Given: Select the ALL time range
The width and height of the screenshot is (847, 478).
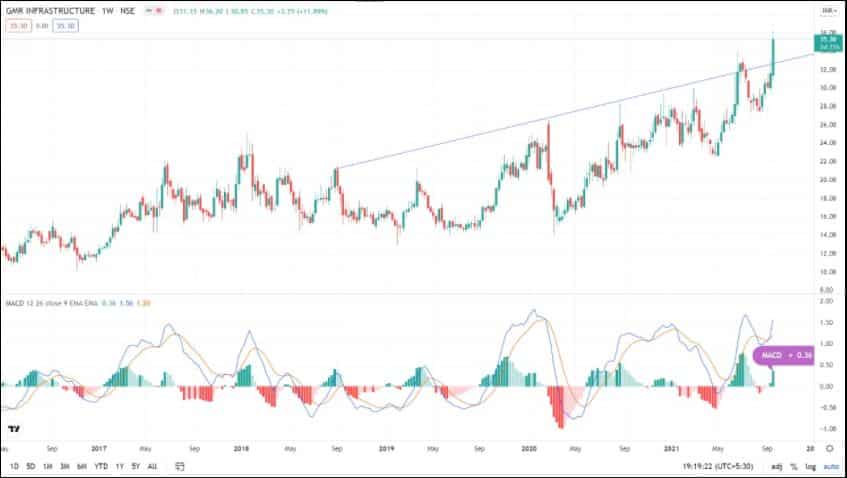Looking at the screenshot, I should click(152, 466).
